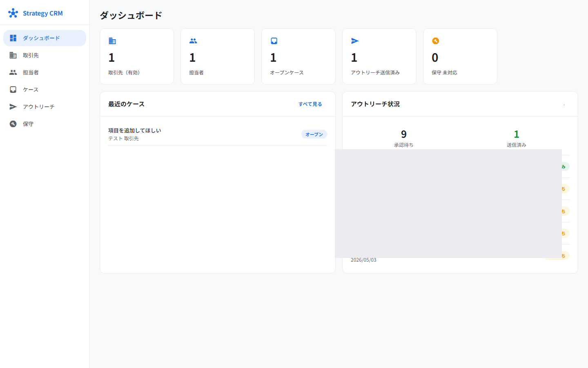Open 保守 in the sidebar
This screenshot has height=368, width=588.
pyautogui.click(x=45, y=124)
